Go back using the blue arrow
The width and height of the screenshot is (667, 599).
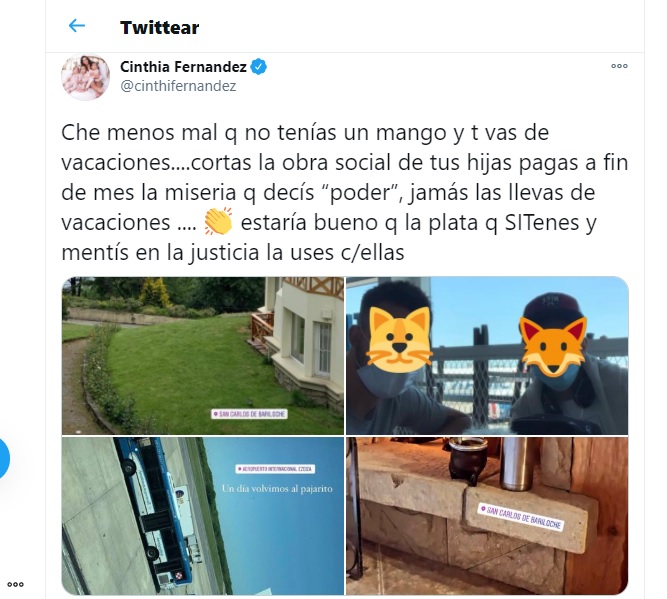[77, 26]
